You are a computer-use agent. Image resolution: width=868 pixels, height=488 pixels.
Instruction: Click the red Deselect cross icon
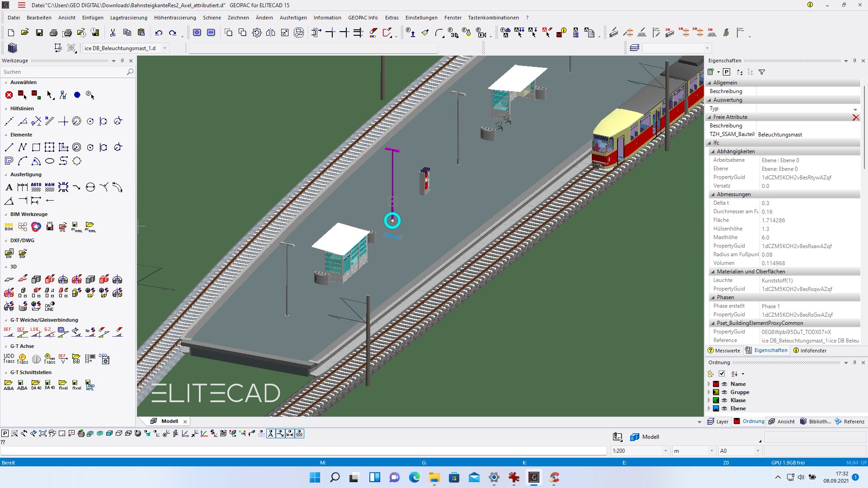pos(9,95)
